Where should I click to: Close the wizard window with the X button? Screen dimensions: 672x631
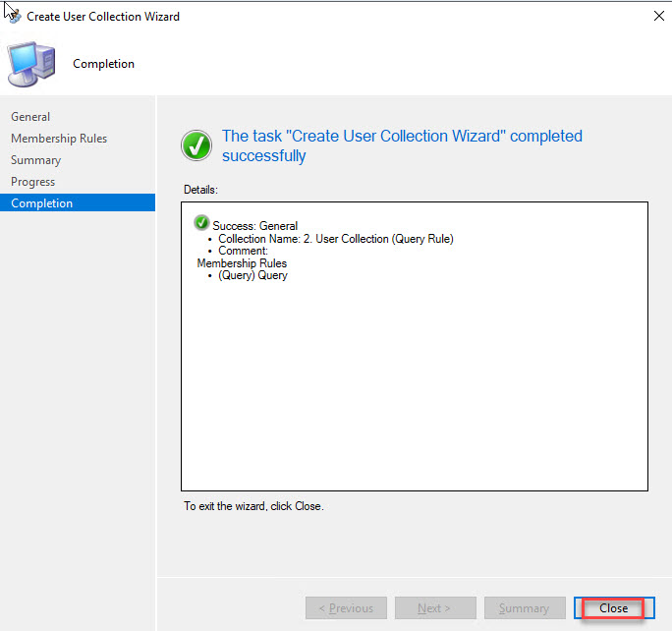pos(657,17)
